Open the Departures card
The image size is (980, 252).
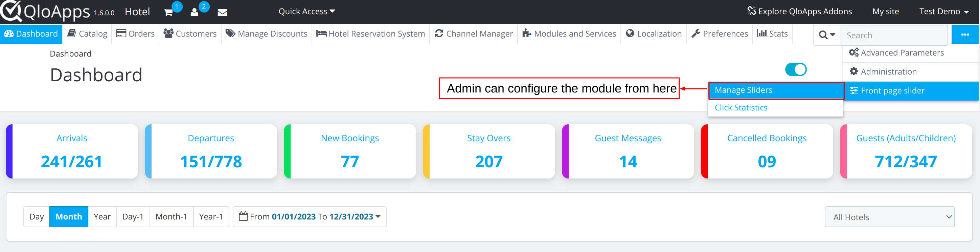tap(211, 151)
